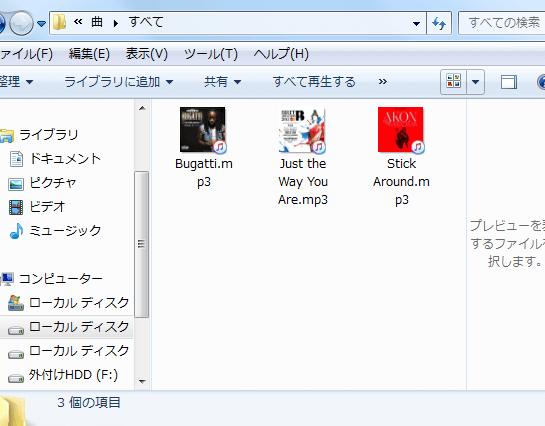Open the 表示(V) menu

[x=147, y=54]
